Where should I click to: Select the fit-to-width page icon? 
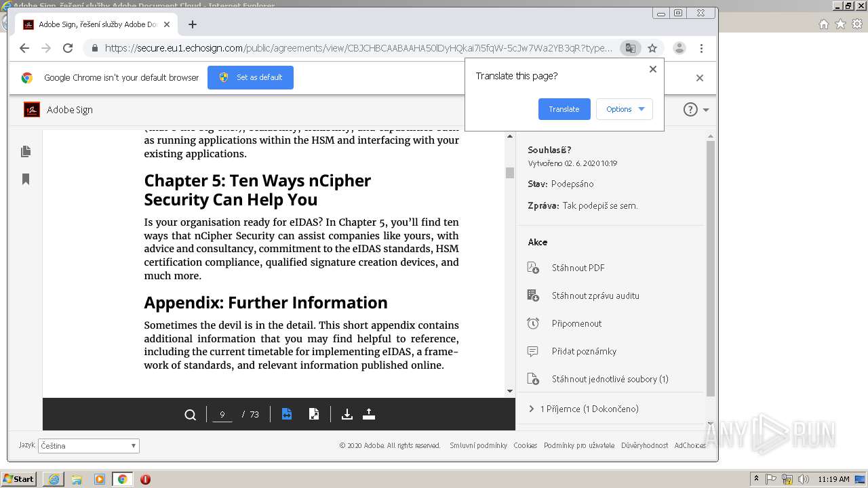click(x=287, y=414)
